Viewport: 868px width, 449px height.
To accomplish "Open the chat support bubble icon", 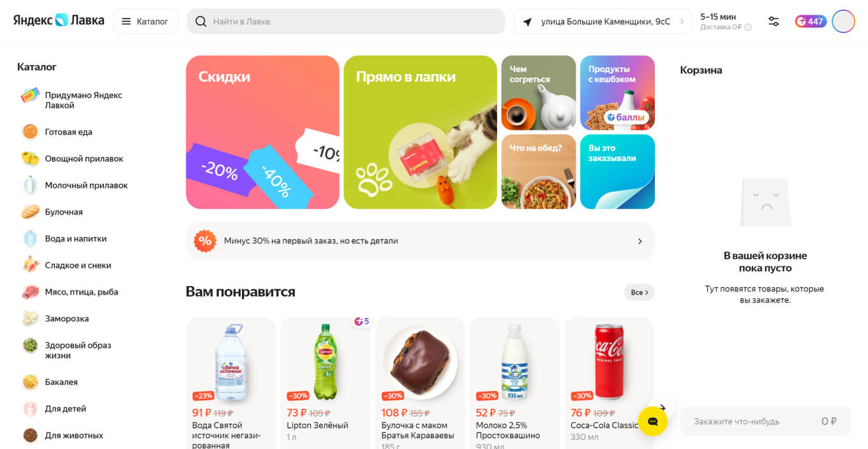I will (x=652, y=422).
